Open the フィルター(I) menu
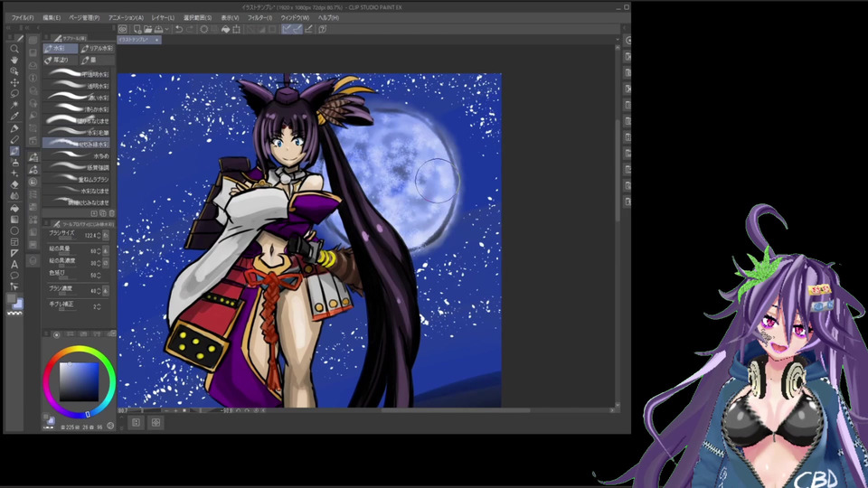 [x=259, y=18]
